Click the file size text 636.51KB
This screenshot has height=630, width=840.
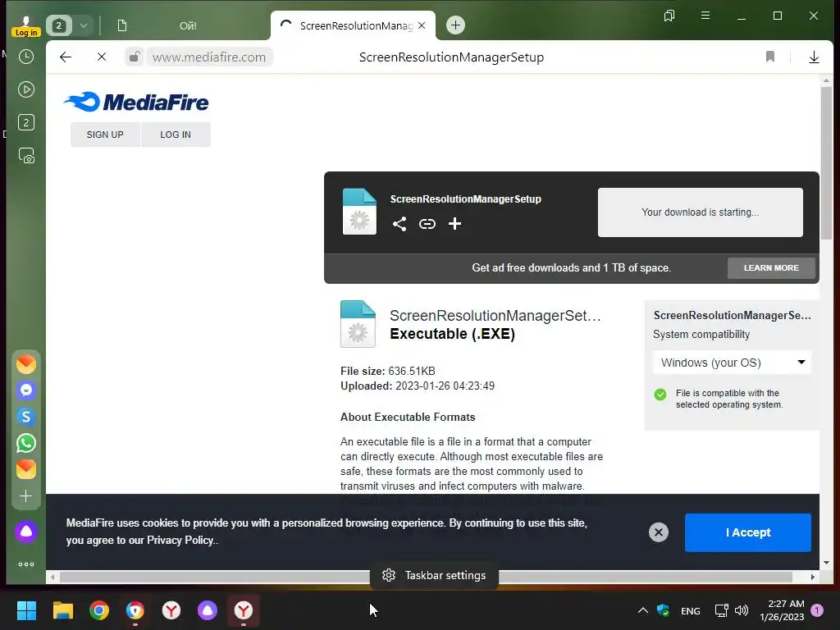tap(412, 371)
